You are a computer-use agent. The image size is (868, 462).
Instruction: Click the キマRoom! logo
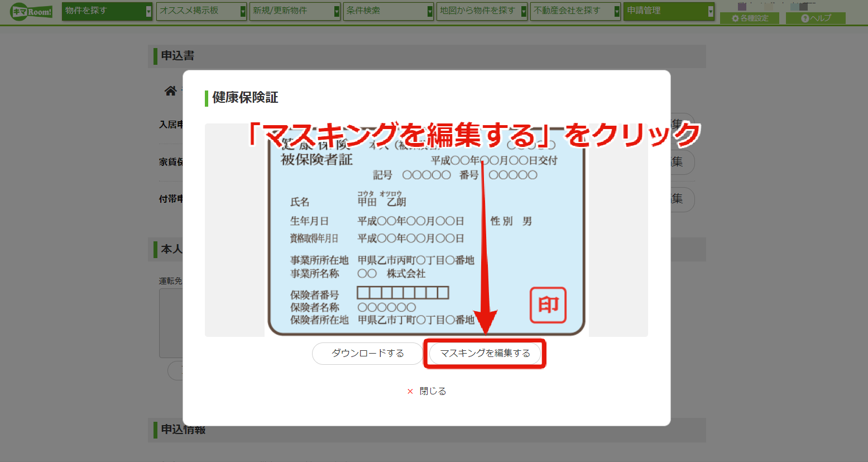(x=31, y=11)
